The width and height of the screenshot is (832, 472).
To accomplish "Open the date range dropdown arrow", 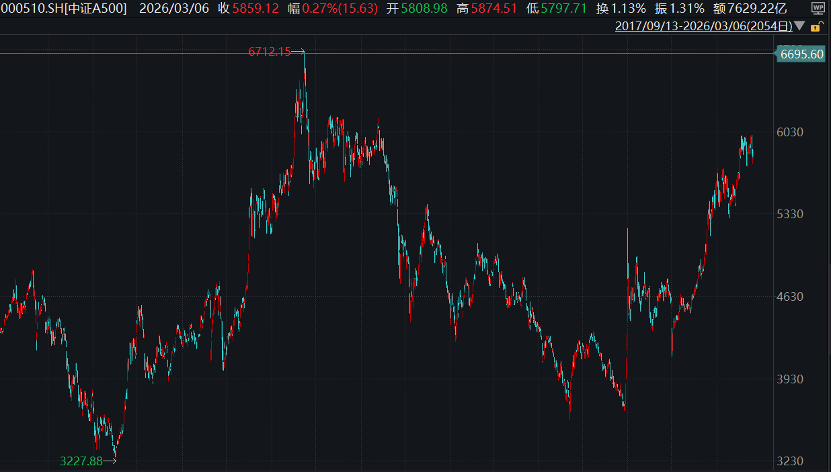I will 800,26.
